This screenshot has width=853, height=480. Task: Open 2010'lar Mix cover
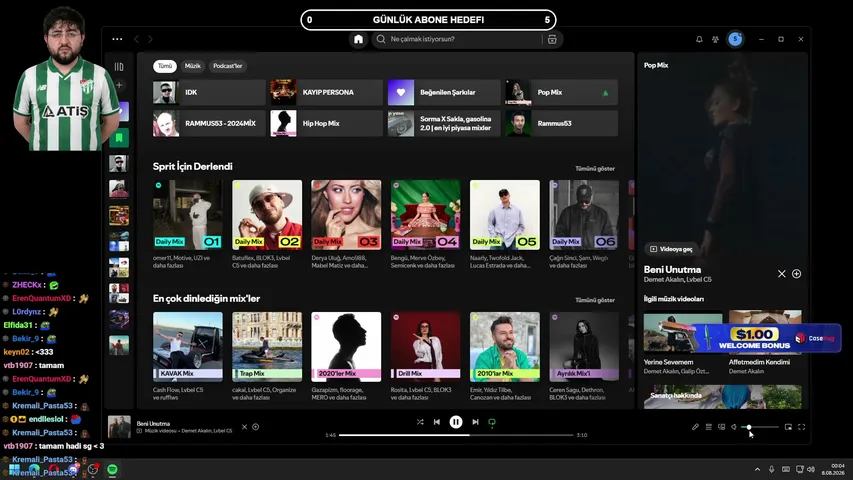(505, 347)
